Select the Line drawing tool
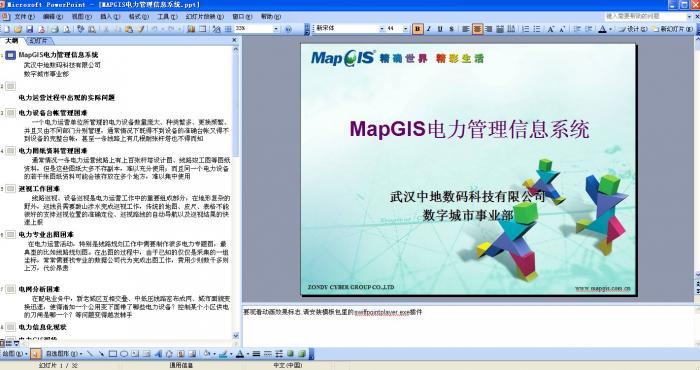This screenshot has width=700, height=370. click(x=90, y=354)
